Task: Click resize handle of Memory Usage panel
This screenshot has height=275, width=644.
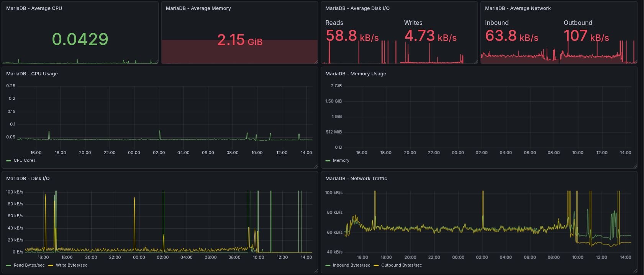Action: [x=635, y=166]
